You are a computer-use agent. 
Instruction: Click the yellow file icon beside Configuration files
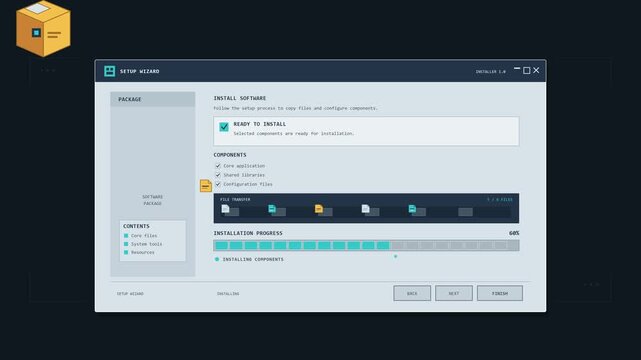pyautogui.click(x=206, y=186)
